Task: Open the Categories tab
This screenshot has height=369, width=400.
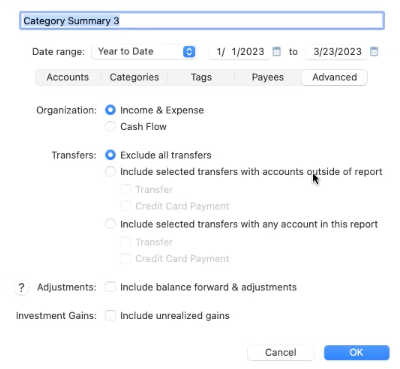Action: (134, 77)
